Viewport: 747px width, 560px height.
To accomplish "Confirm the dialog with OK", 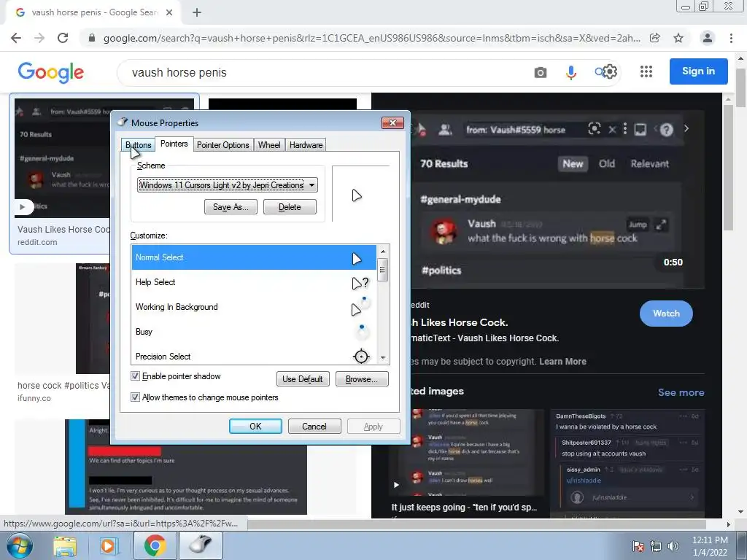I will [x=255, y=426].
